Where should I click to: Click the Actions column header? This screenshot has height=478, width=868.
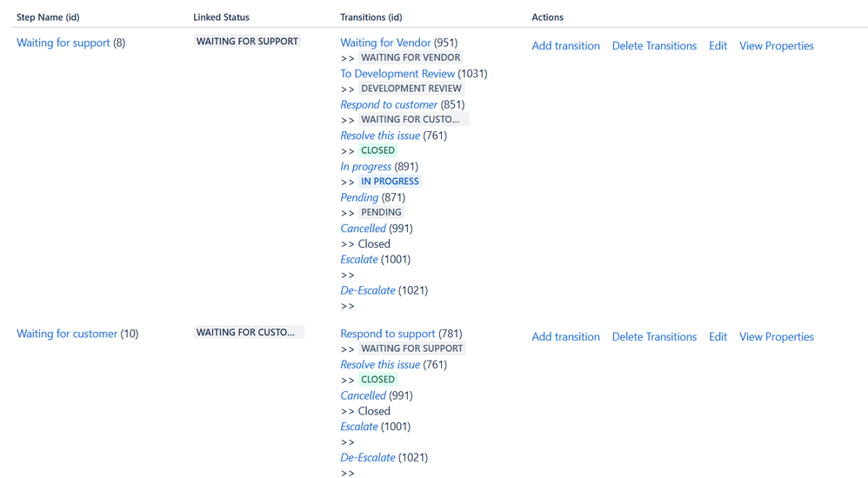coord(547,17)
